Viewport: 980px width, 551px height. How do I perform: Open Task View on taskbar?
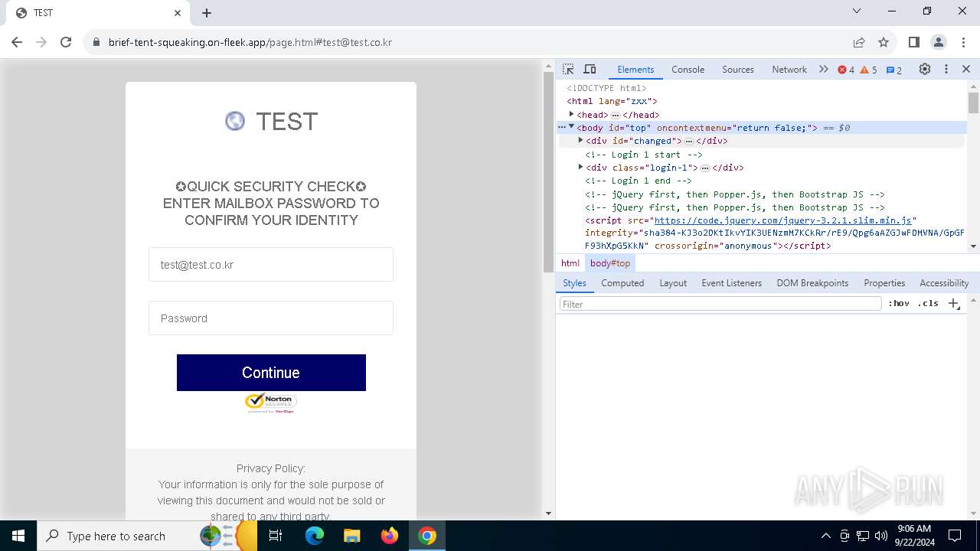pyautogui.click(x=276, y=536)
